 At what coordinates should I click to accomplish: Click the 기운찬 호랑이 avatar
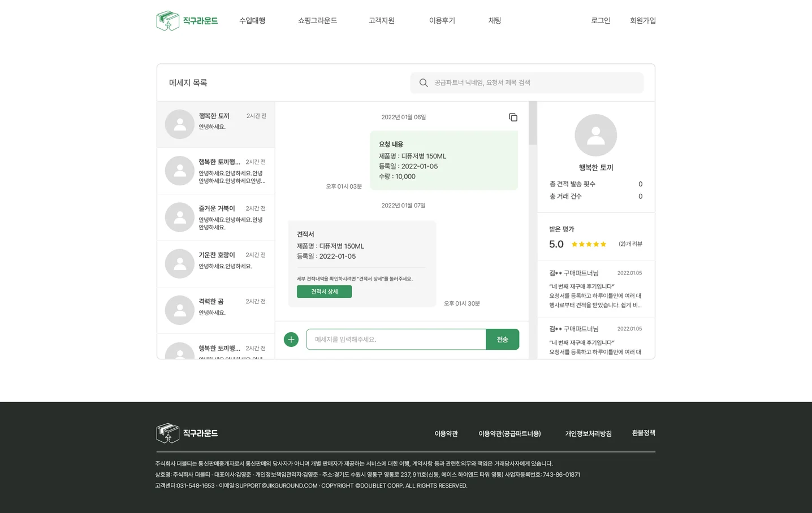pos(180,264)
